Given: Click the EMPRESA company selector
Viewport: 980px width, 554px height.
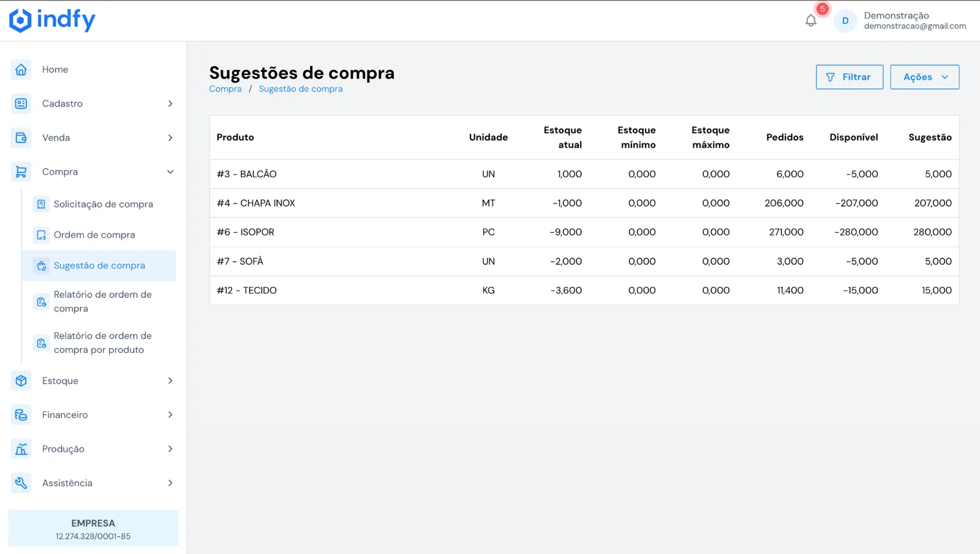Looking at the screenshot, I should click(93, 528).
